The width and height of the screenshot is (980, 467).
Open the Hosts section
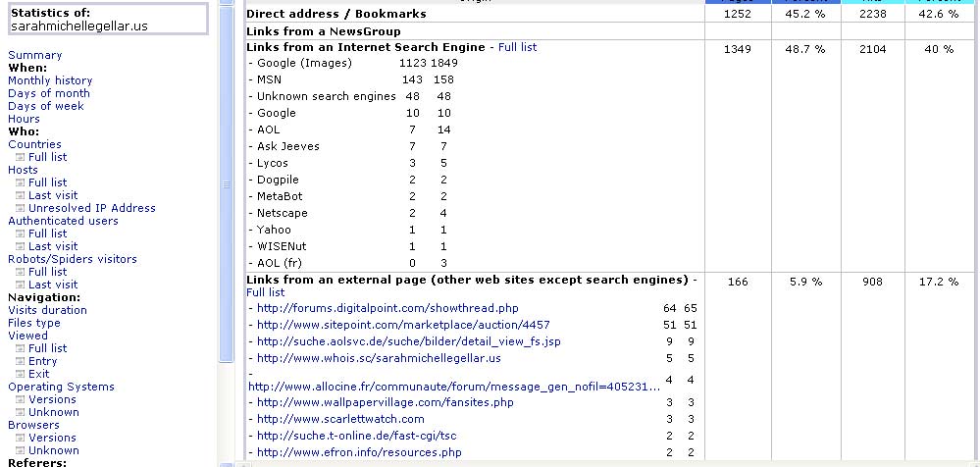click(x=23, y=170)
